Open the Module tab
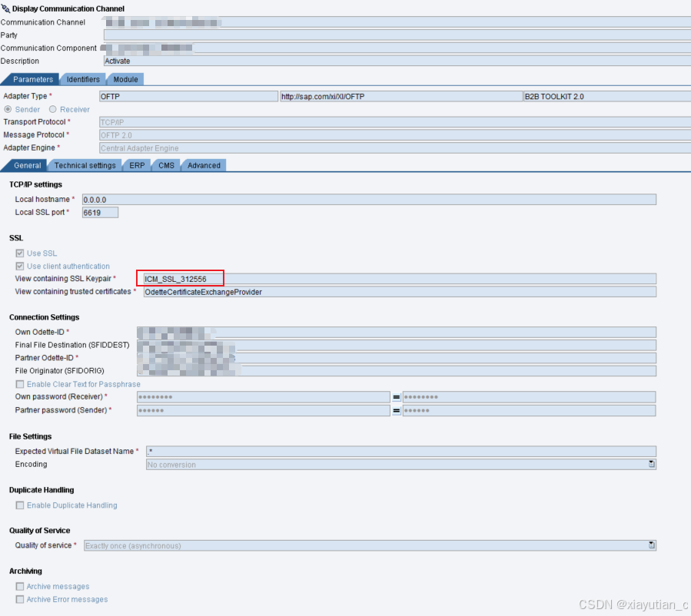The image size is (691, 616). pyautogui.click(x=125, y=79)
